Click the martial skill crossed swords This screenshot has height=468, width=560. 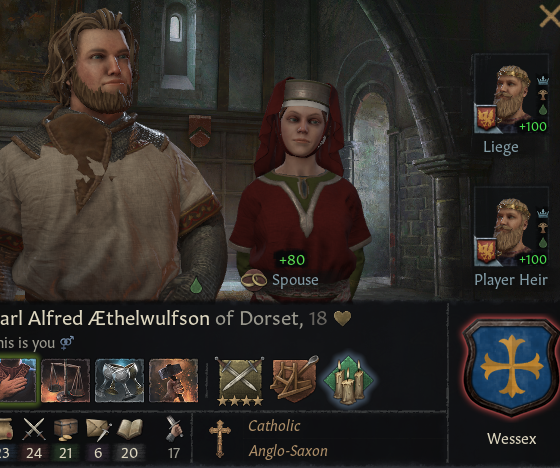pyautogui.click(x=34, y=429)
